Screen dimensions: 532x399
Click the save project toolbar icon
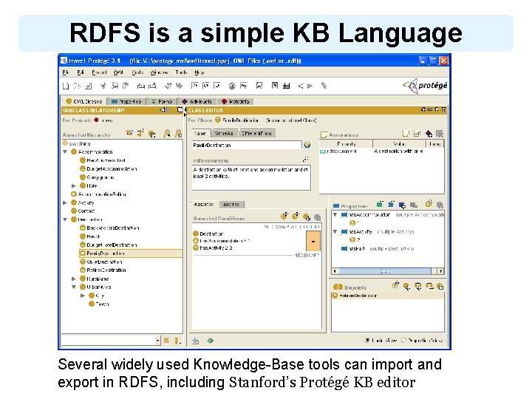point(88,86)
